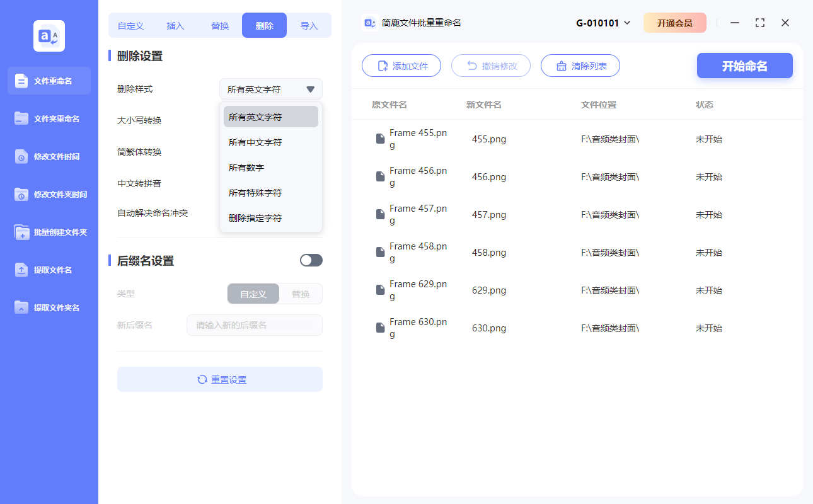The image size is (813, 504).
Task: Open 修改文件夹时间 function
Action: pyautogui.click(x=49, y=194)
